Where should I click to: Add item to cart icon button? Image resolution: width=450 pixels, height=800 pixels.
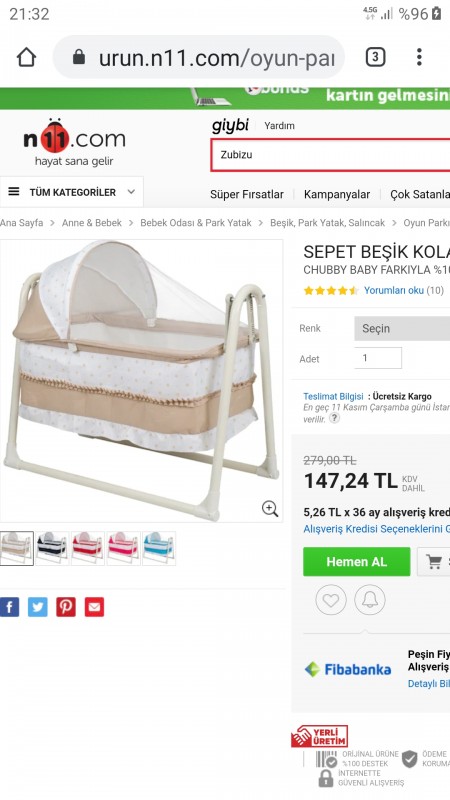[434, 562]
